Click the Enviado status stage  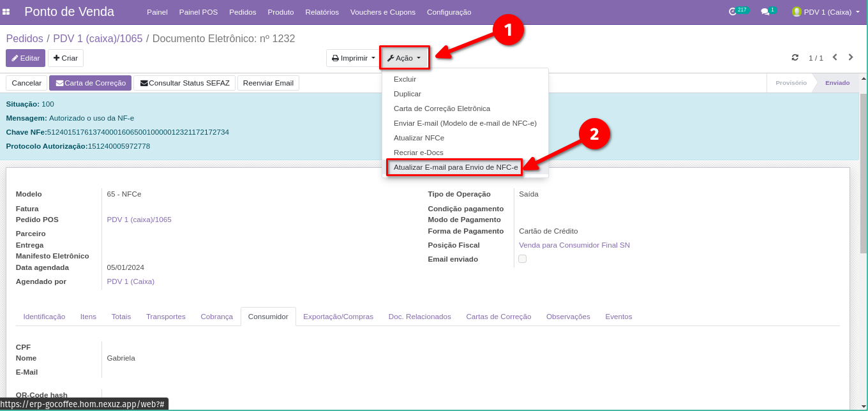pyautogui.click(x=837, y=83)
